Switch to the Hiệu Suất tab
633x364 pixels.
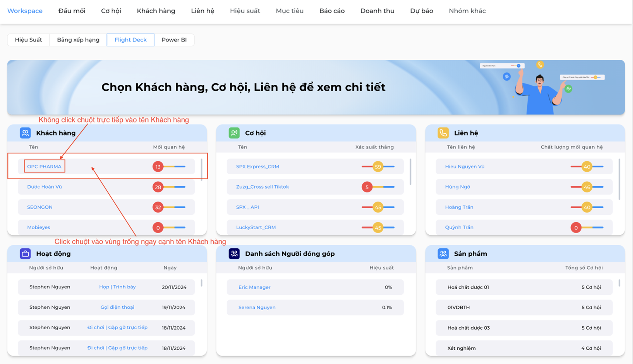click(28, 40)
